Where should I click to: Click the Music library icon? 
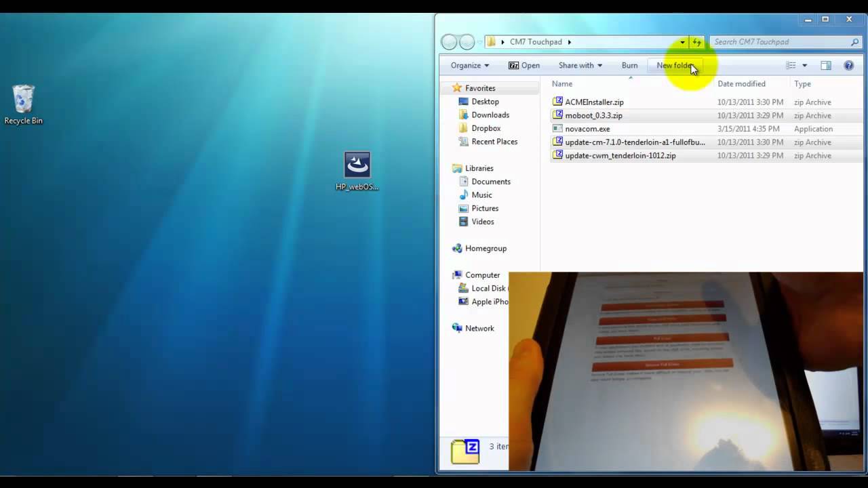[x=464, y=195]
